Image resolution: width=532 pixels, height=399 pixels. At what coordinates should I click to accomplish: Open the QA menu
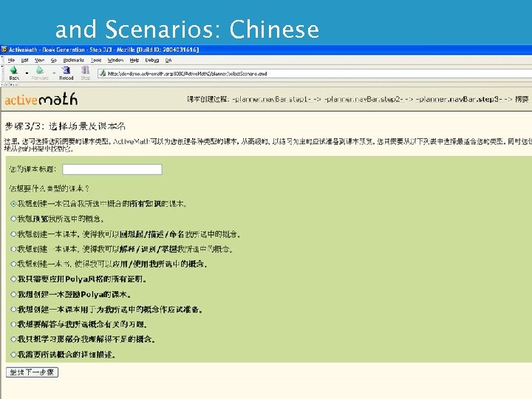pos(168,60)
